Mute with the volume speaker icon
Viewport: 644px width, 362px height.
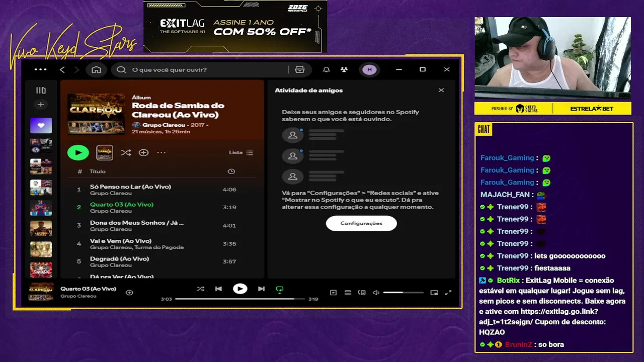pos(376,293)
